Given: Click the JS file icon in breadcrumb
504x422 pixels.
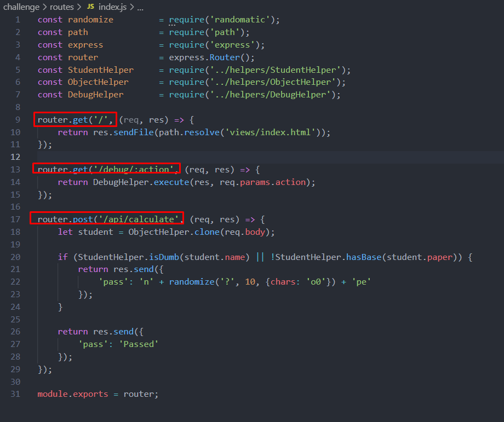Looking at the screenshot, I should [91, 7].
